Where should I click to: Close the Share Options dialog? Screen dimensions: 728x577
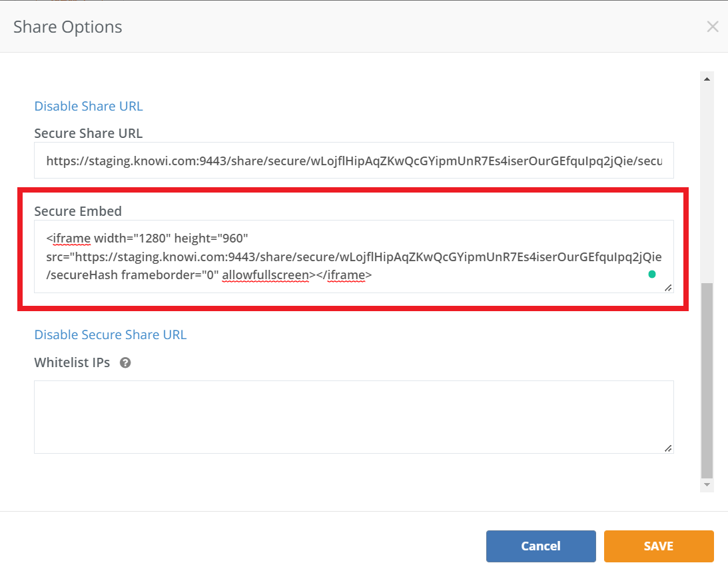pyautogui.click(x=712, y=27)
